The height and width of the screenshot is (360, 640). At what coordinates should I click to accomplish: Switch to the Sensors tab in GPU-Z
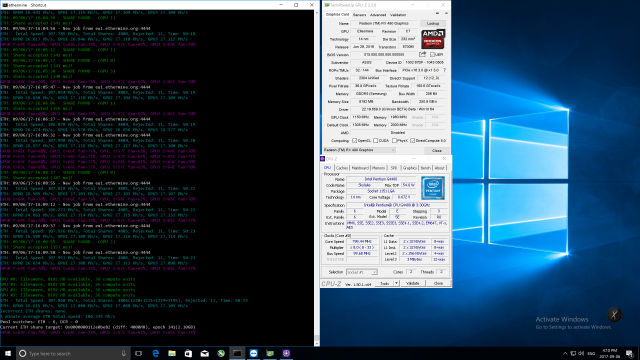click(x=359, y=15)
